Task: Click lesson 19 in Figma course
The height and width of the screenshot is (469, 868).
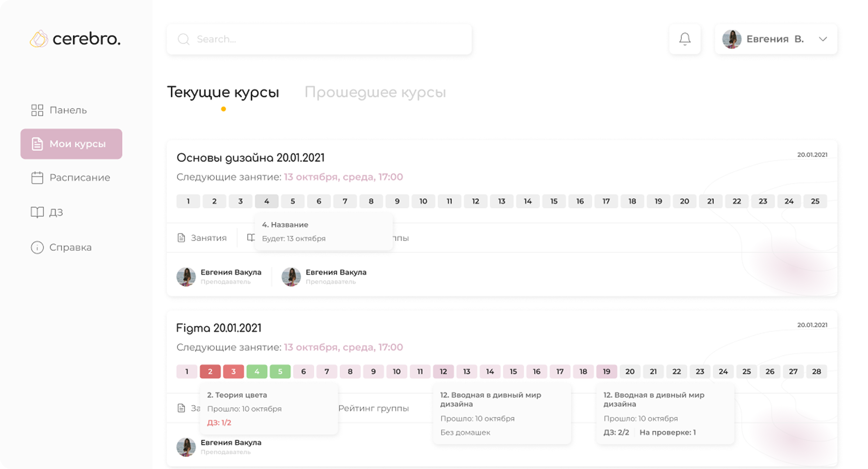Action: click(x=607, y=372)
